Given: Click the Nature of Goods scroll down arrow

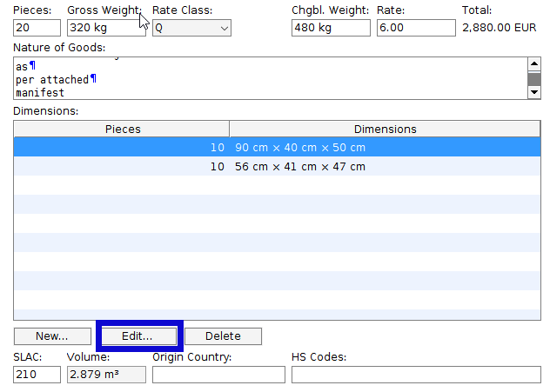Looking at the screenshot, I should (x=534, y=92).
